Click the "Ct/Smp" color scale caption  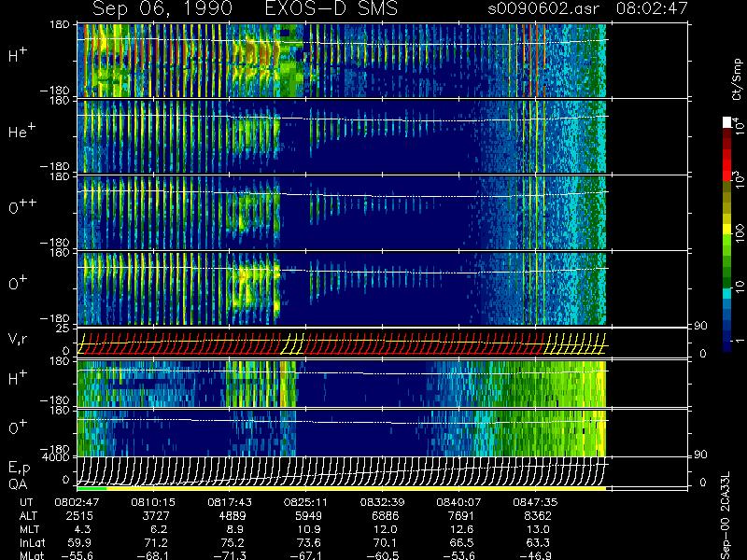coord(737,79)
